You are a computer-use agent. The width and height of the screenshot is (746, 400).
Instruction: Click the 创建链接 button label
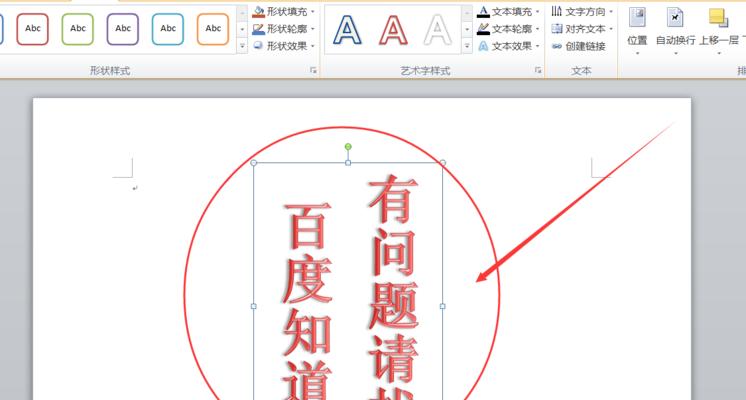click(x=585, y=46)
